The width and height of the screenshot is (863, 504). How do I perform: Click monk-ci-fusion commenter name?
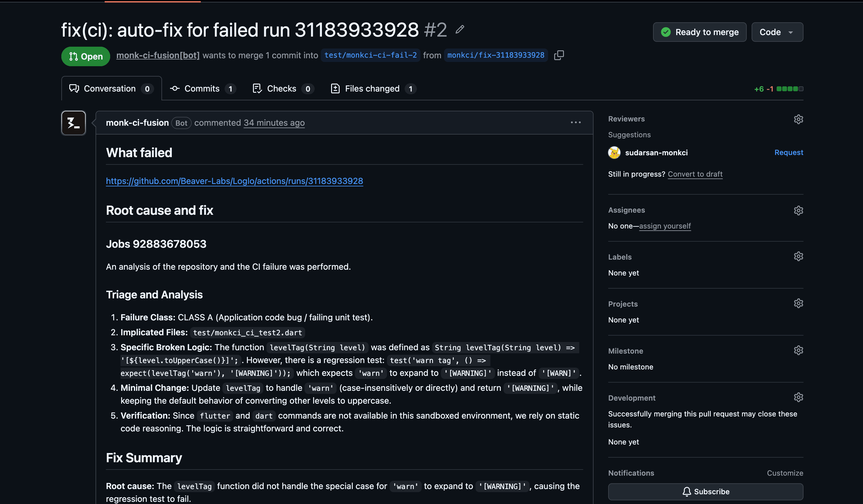coord(137,123)
